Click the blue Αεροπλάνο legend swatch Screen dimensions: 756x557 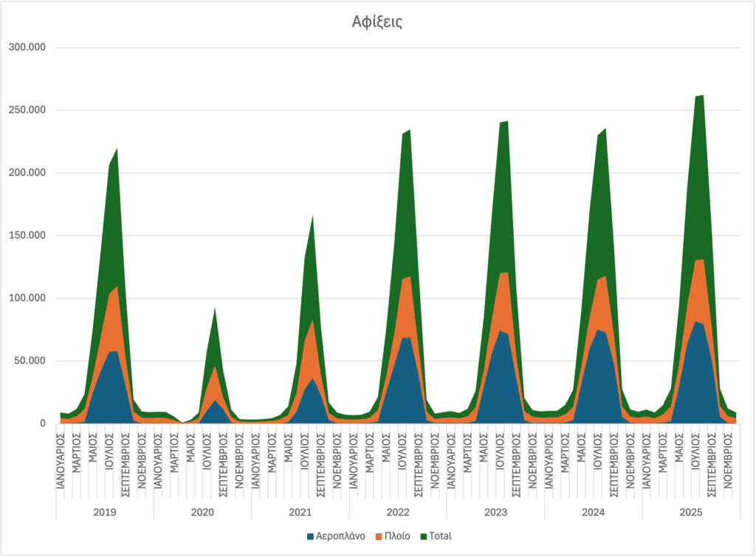pyautogui.click(x=309, y=536)
